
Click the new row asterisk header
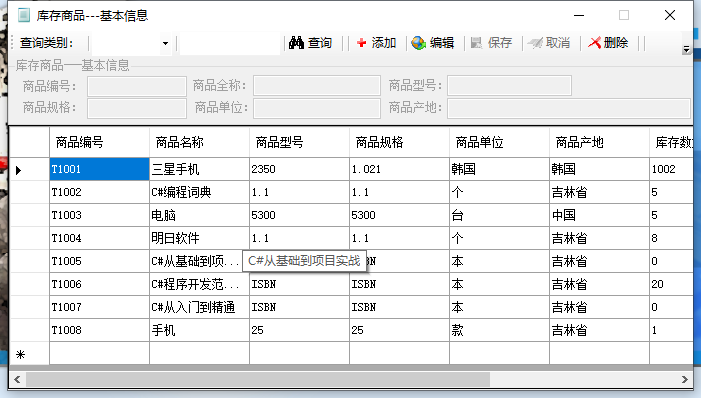pyautogui.click(x=30, y=354)
